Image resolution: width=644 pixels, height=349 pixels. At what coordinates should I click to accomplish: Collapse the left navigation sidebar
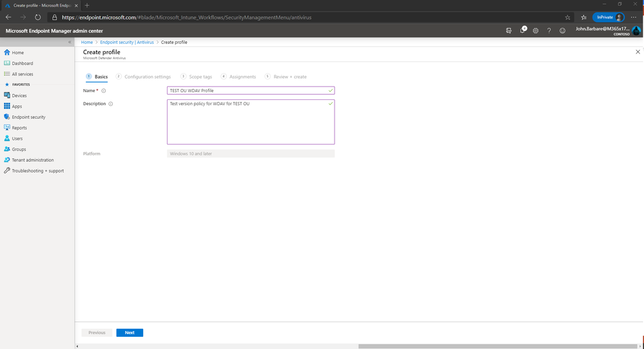(70, 42)
